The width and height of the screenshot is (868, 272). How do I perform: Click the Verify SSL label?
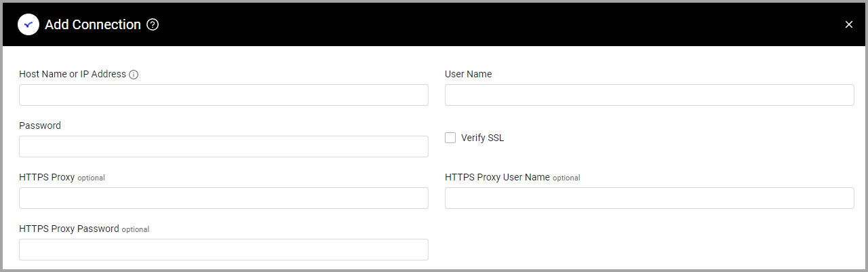pyautogui.click(x=483, y=138)
